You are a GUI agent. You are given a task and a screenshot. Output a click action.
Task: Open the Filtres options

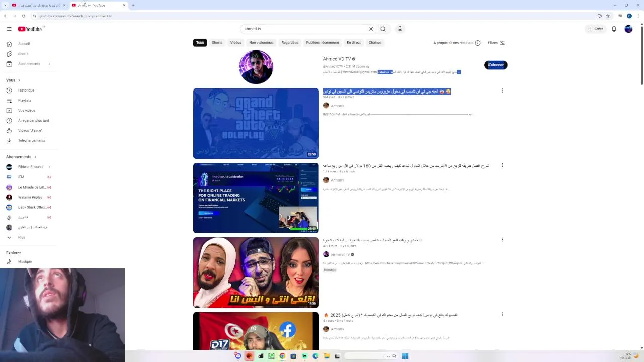(x=496, y=43)
